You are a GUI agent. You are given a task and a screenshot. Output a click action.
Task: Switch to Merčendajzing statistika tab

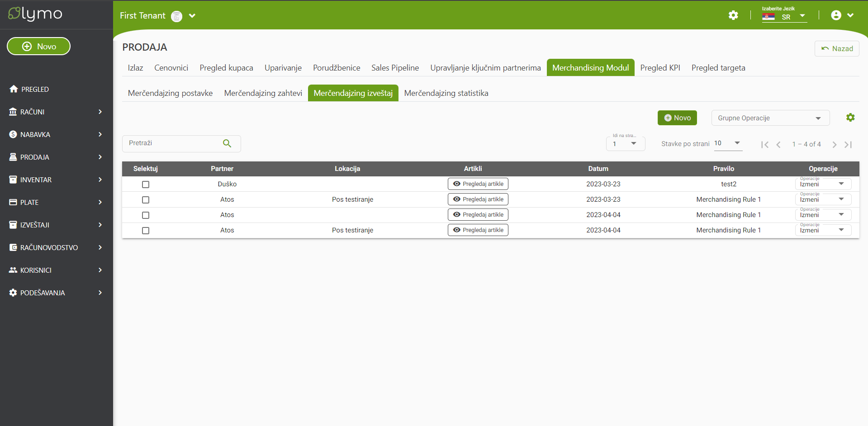[x=446, y=93]
